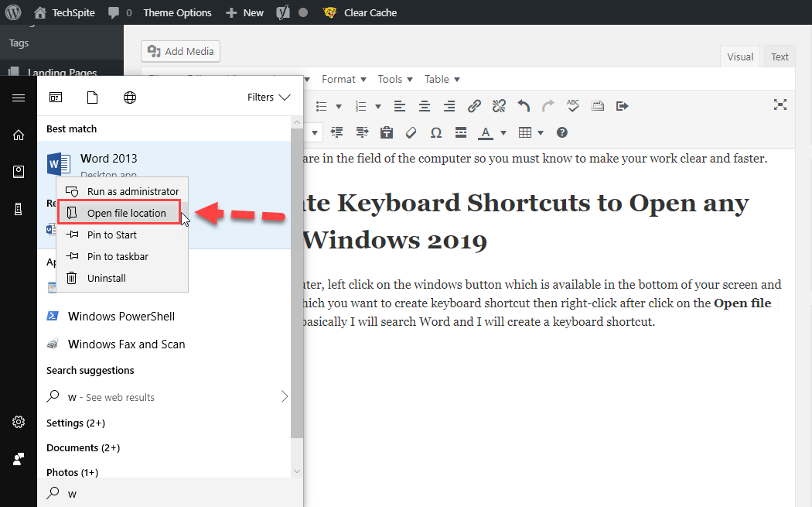Toggle distraction-free fullscreen mode icon

pyautogui.click(x=781, y=105)
